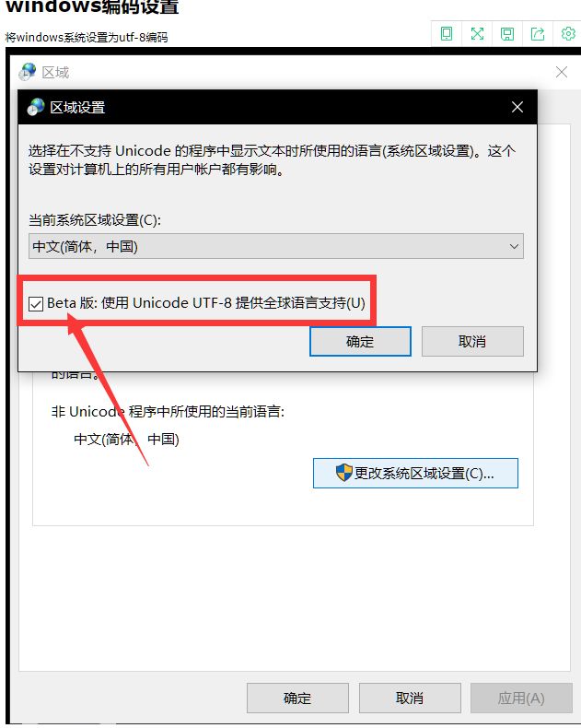Click the green fullscreen arrows icon
581x728 pixels.
click(477, 34)
